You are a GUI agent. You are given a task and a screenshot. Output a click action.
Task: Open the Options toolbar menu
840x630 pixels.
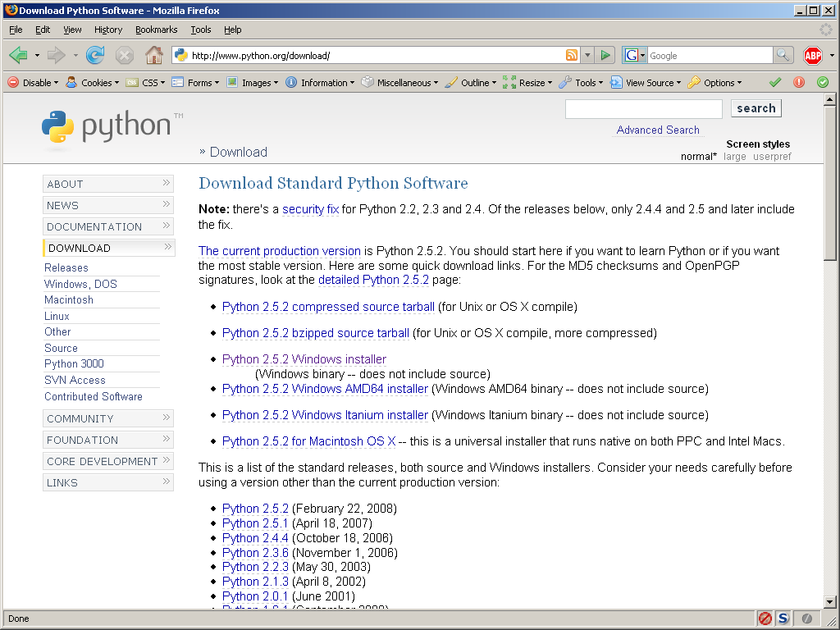point(714,83)
